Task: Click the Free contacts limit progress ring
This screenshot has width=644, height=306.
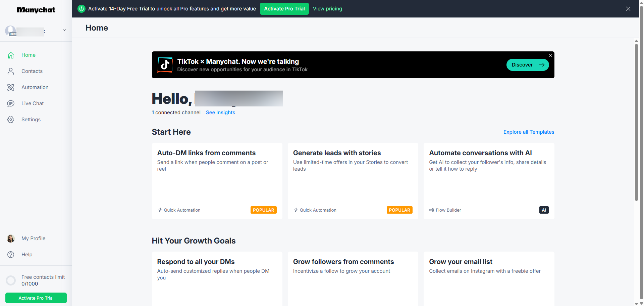Action: point(11,280)
